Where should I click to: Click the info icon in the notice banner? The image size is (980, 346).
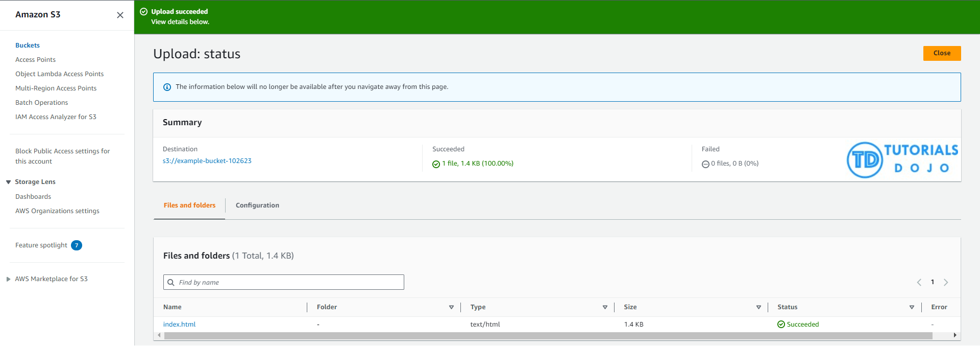167,87
